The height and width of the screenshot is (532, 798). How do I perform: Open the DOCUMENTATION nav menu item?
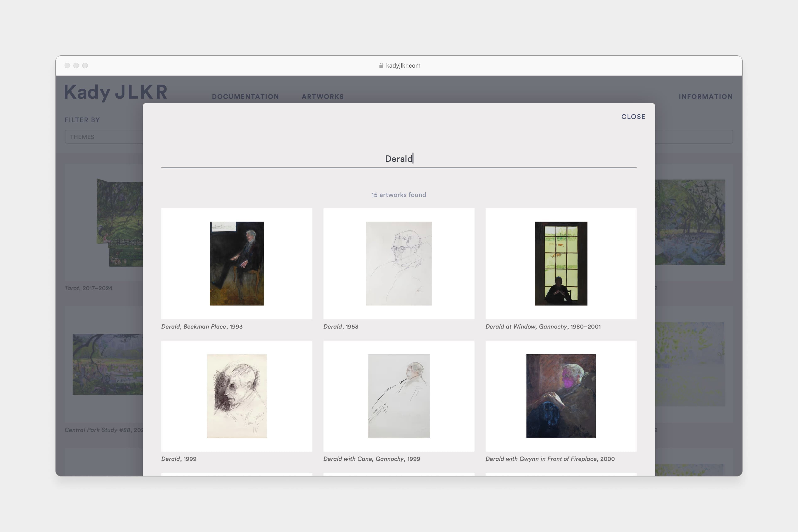point(245,97)
